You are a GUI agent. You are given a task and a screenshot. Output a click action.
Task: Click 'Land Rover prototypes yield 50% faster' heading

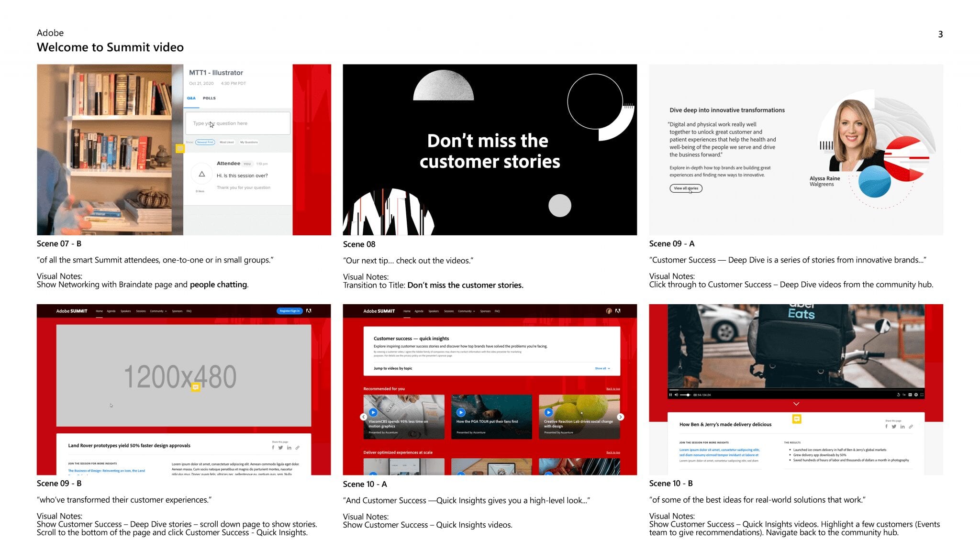129,445
